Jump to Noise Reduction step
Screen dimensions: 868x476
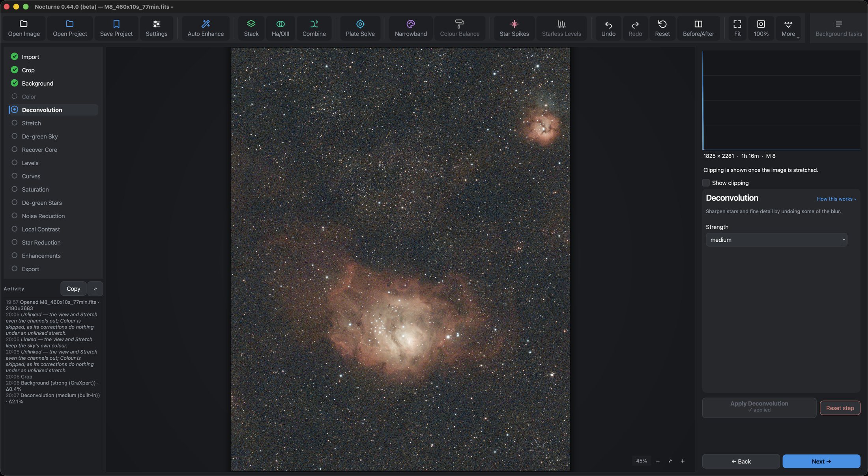pyautogui.click(x=53, y=216)
